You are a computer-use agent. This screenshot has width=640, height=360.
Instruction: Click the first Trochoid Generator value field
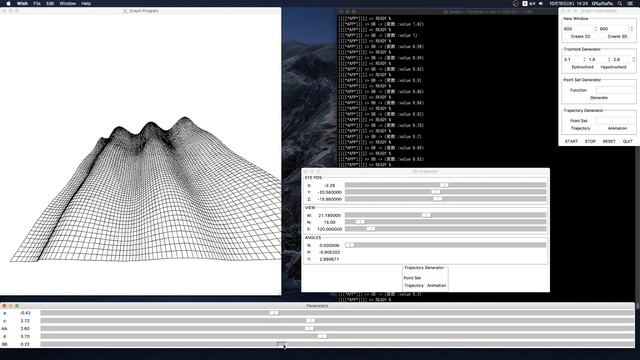click(x=573, y=59)
